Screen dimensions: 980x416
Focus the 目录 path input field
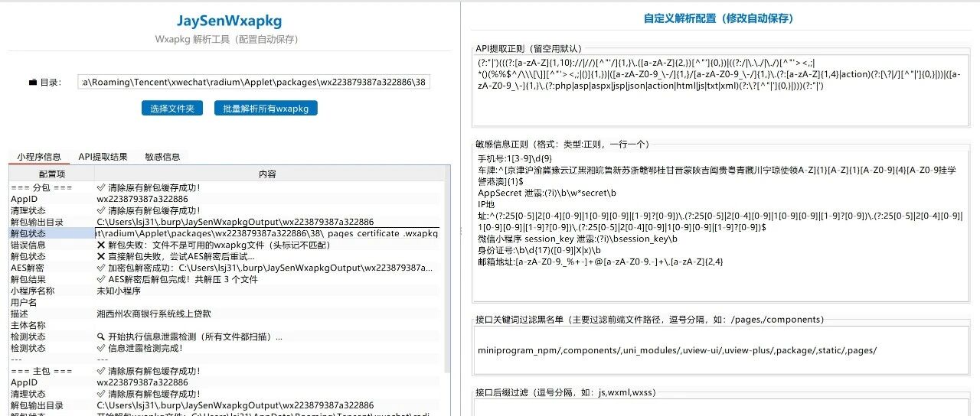click(253, 82)
